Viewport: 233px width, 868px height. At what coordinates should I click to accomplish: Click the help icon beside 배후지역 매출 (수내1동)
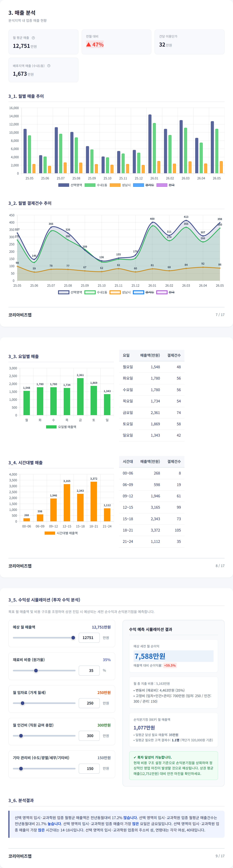click(49, 66)
